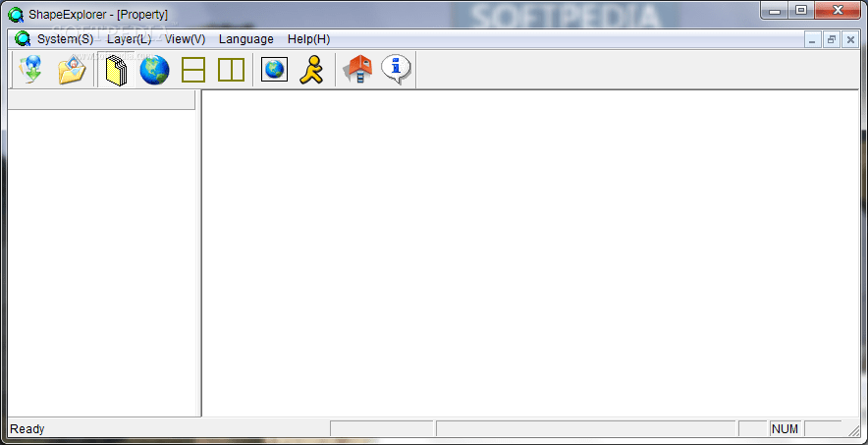The height and width of the screenshot is (445, 868).
Task: Click the ShapeExplorer document icon in menu bar
Action: [x=24, y=39]
